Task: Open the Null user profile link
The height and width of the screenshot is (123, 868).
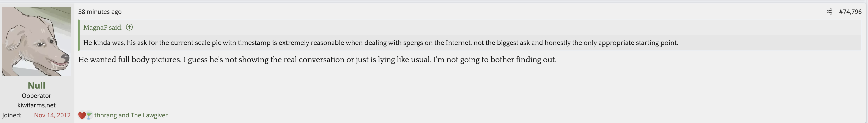Action: 36,86
